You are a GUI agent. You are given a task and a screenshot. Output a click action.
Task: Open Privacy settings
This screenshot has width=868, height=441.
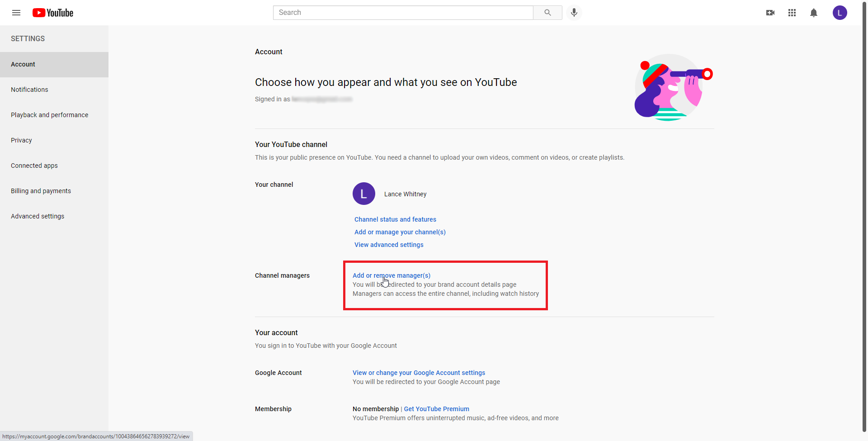click(x=54, y=140)
